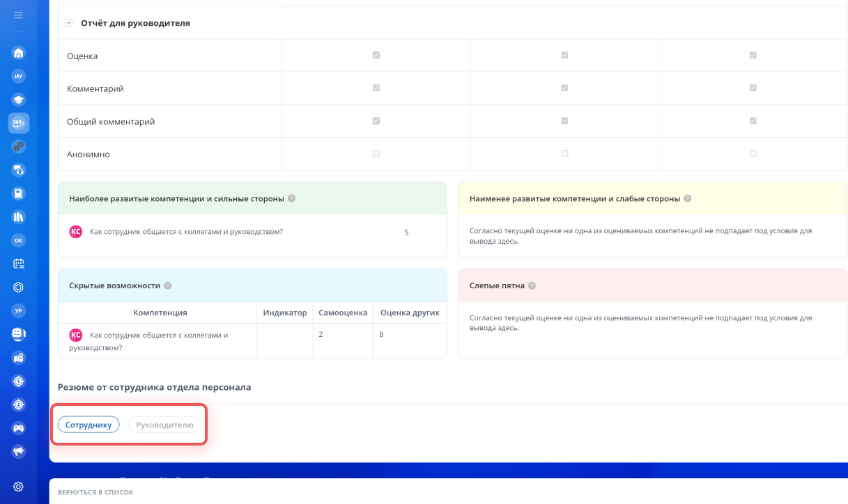Select the 'Сотруднику' tab
Viewport: 848px width, 504px height.
click(x=88, y=425)
